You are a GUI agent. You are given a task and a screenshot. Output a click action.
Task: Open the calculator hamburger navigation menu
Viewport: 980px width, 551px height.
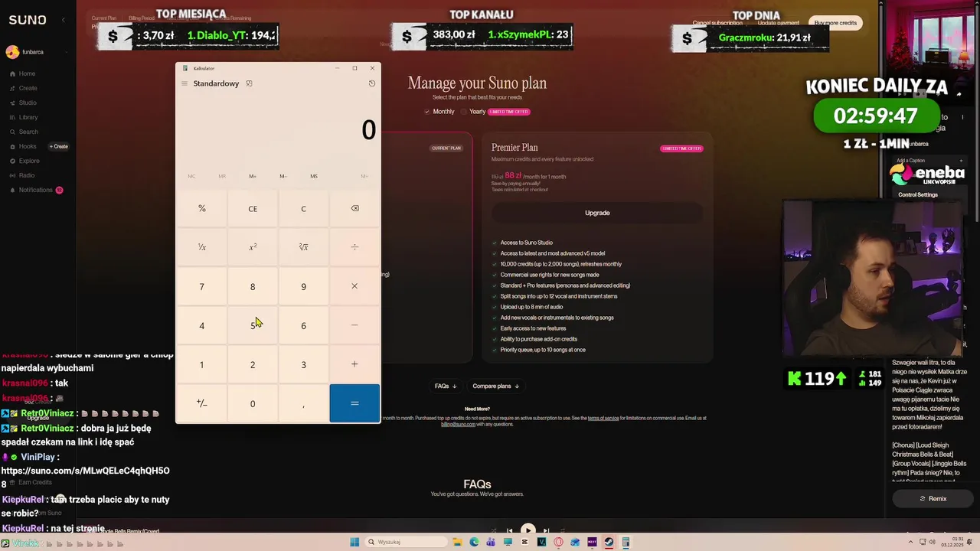(x=185, y=83)
